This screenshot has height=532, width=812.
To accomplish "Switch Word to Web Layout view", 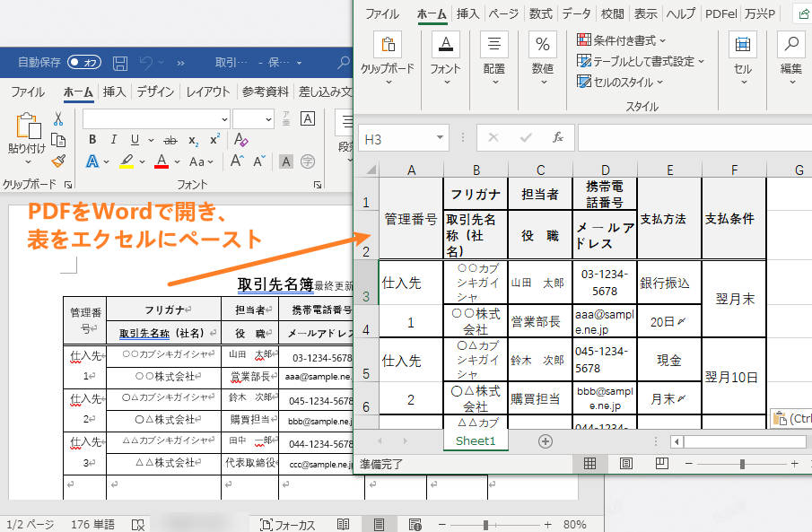I will coord(415,525).
